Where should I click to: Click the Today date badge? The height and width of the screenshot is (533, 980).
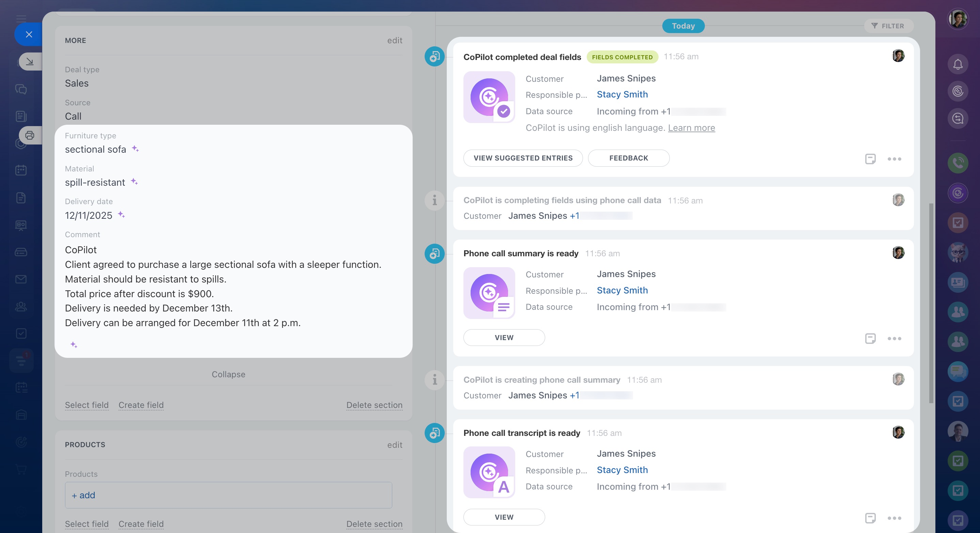pos(683,26)
